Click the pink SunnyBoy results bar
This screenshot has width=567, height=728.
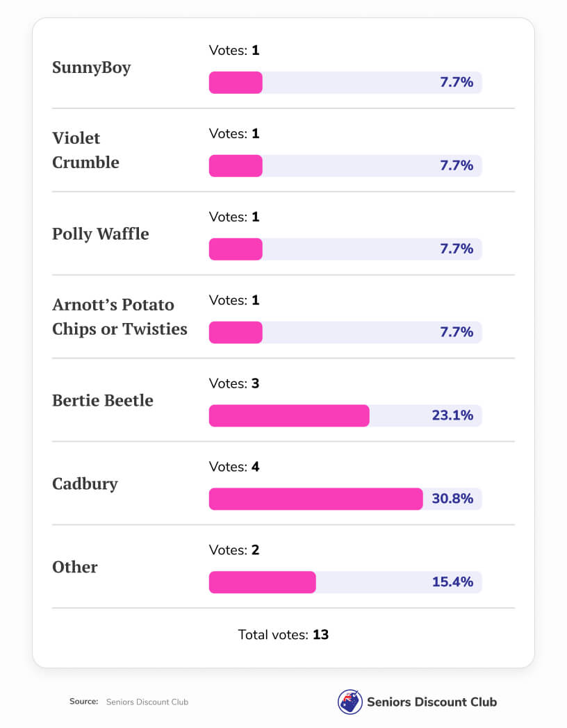point(236,82)
